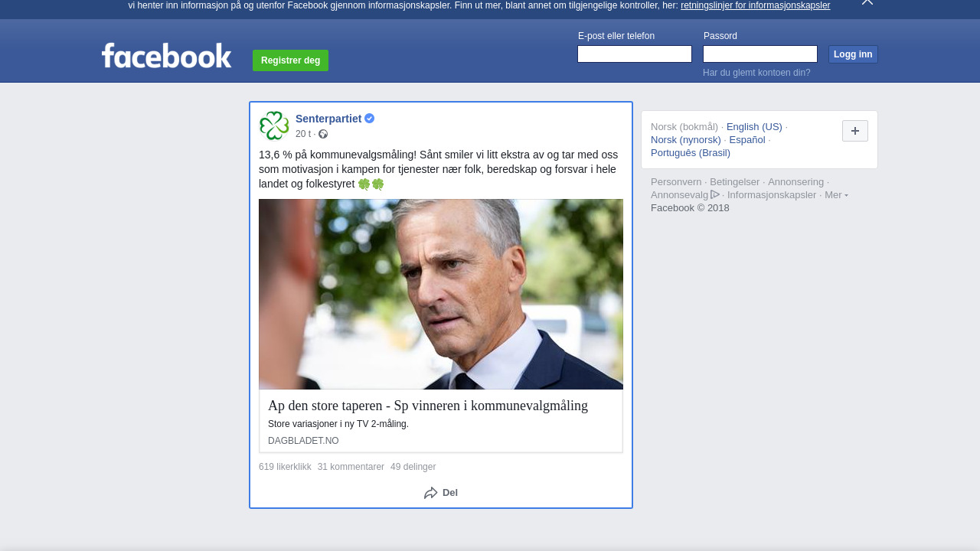Open the Annonsevalg footer link
The width and height of the screenshot is (980, 551).
[679, 195]
